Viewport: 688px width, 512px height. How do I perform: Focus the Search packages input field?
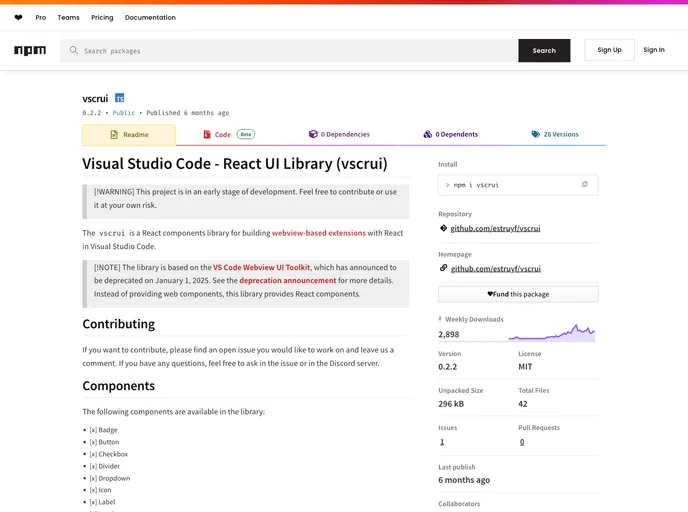(x=289, y=50)
